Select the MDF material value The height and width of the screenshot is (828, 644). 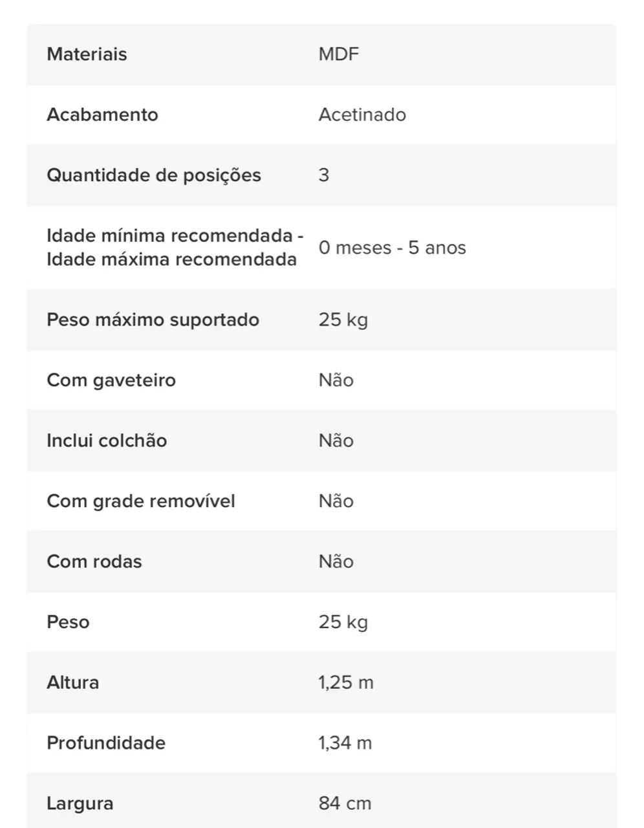(338, 54)
